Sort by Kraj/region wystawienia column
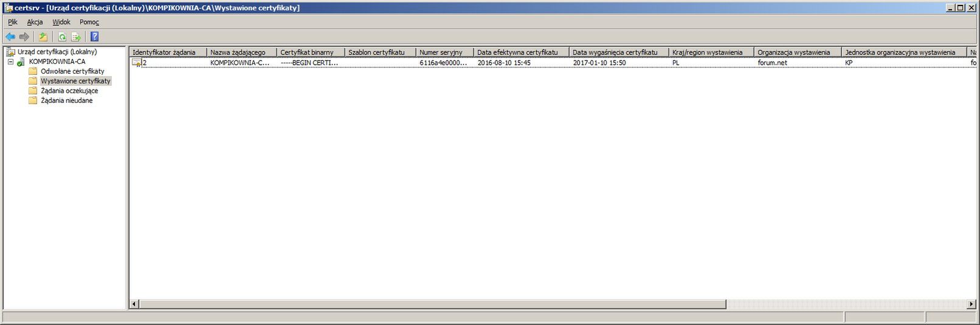The height and width of the screenshot is (325, 980). [x=711, y=52]
